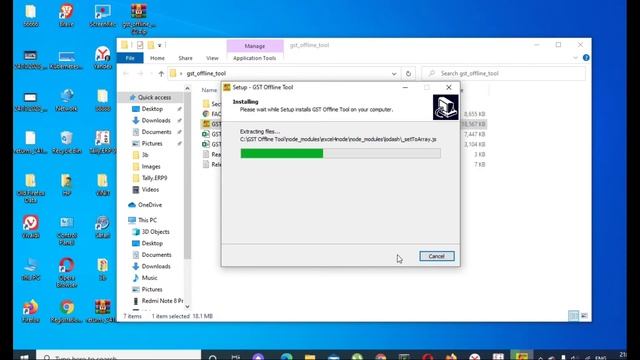
Task: Click the taskbar search box
Action: click(x=119, y=356)
